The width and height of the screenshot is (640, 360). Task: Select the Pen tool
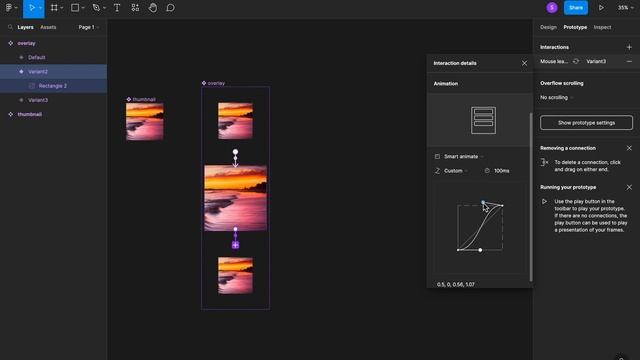96,8
